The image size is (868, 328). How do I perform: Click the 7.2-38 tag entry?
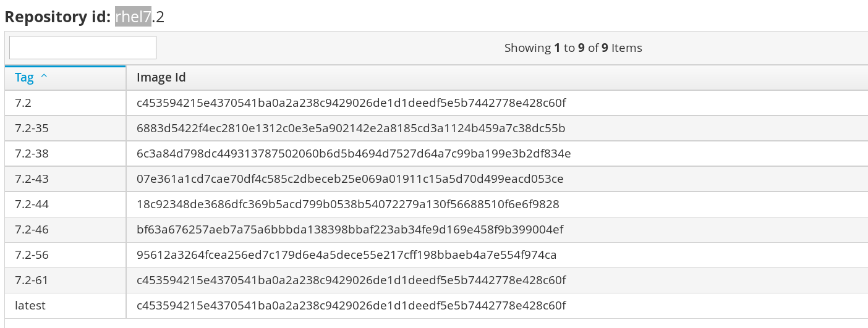(x=32, y=154)
